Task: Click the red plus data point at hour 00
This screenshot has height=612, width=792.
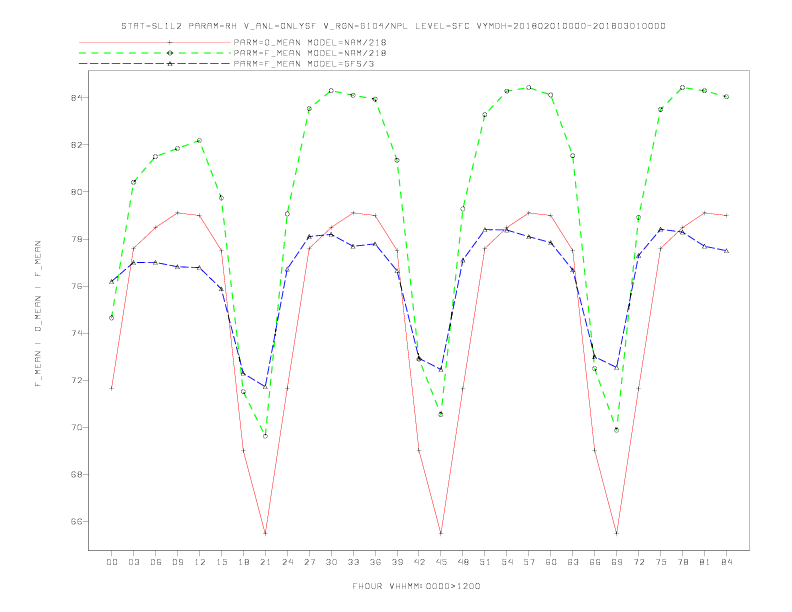Action: pos(112,388)
